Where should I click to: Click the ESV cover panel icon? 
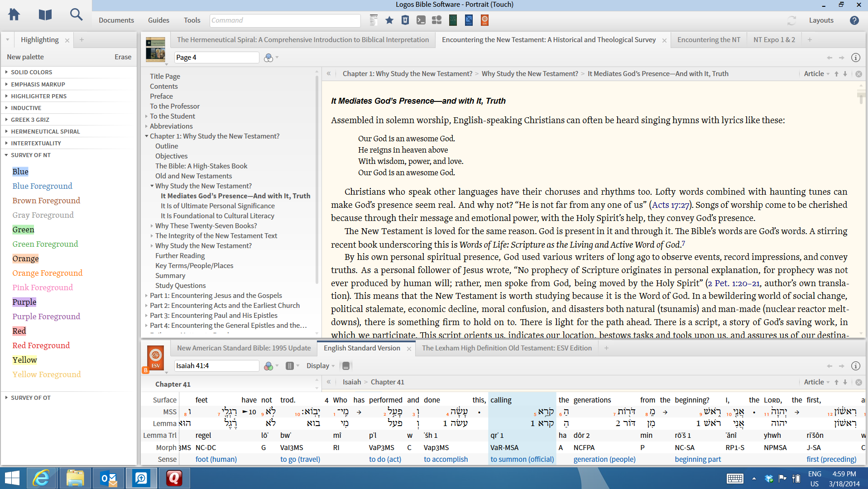[155, 358]
